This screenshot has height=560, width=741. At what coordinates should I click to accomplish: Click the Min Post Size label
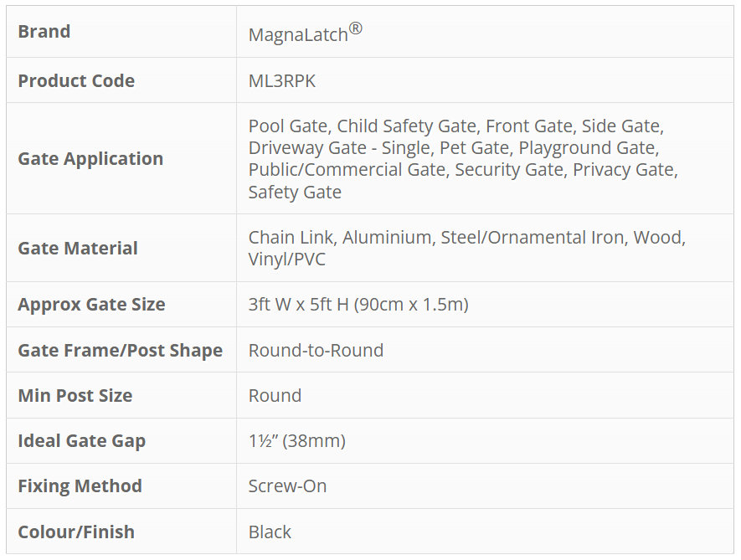pyautogui.click(x=75, y=395)
